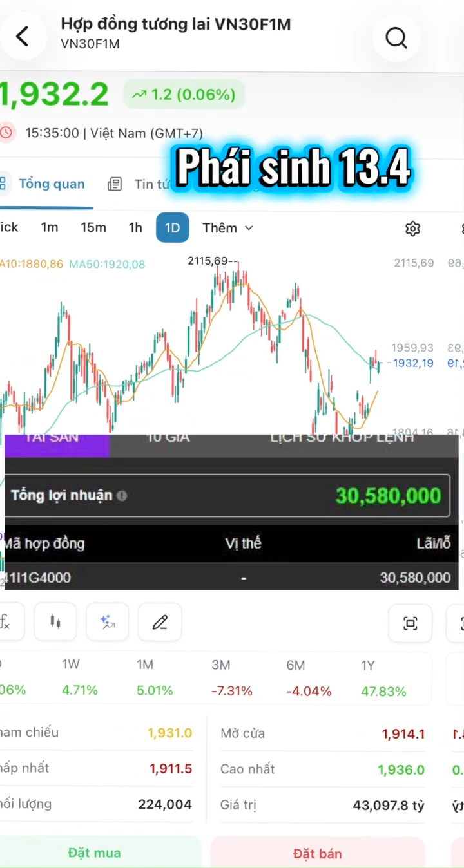This screenshot has width=464, height=868.
Task: Tap the fullscreen chart focus icon
Action: (x=410, y=623)
